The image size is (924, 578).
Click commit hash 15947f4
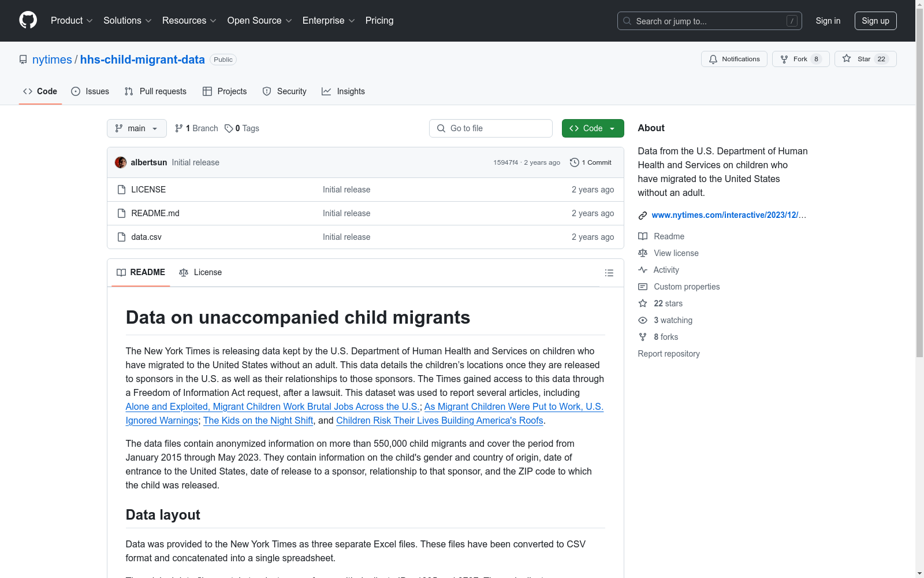coord(506,162)
